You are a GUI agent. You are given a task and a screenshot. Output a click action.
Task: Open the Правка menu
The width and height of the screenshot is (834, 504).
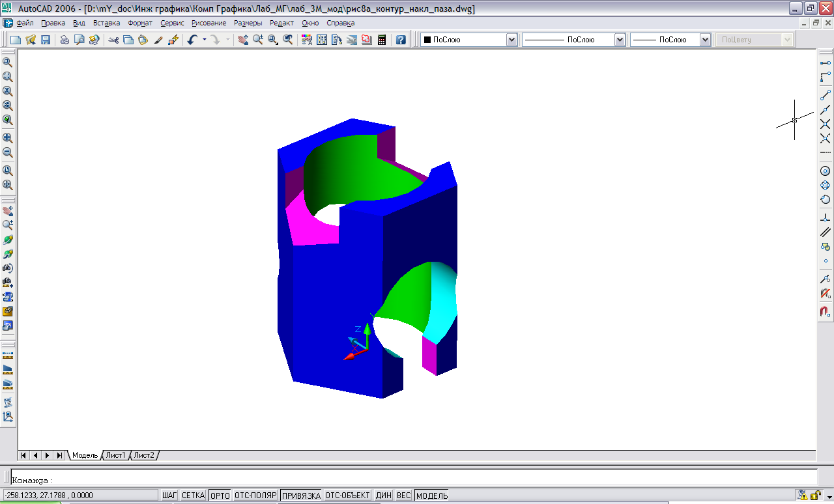53,23
